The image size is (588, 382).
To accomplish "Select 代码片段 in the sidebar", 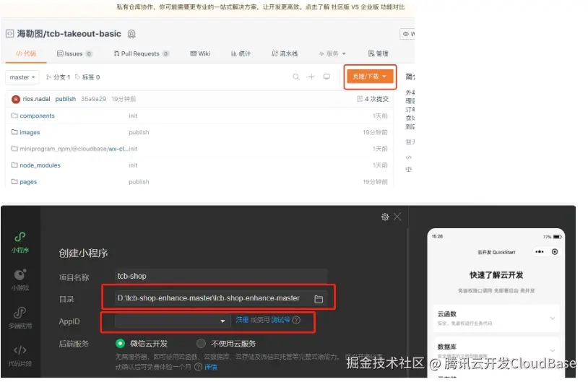I will point(20,355).
